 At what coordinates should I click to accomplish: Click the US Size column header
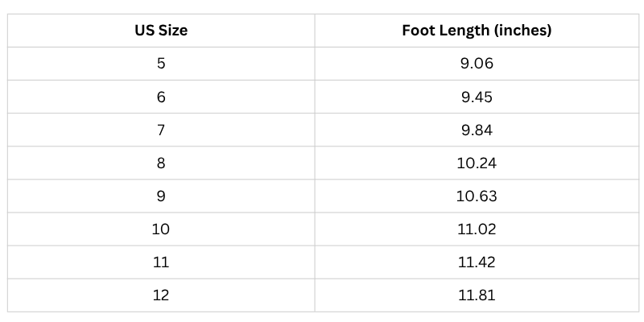pos(161,31)
